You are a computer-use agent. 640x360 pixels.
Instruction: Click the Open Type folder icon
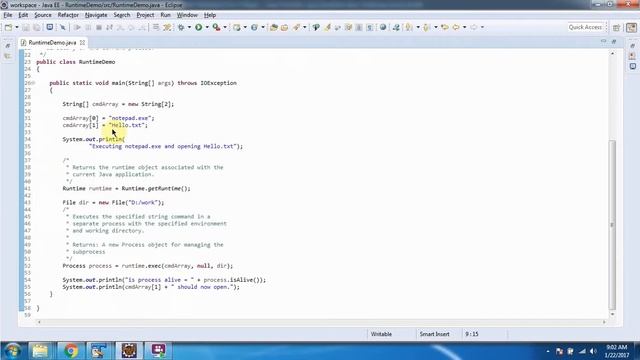click(x=274, y=27)
